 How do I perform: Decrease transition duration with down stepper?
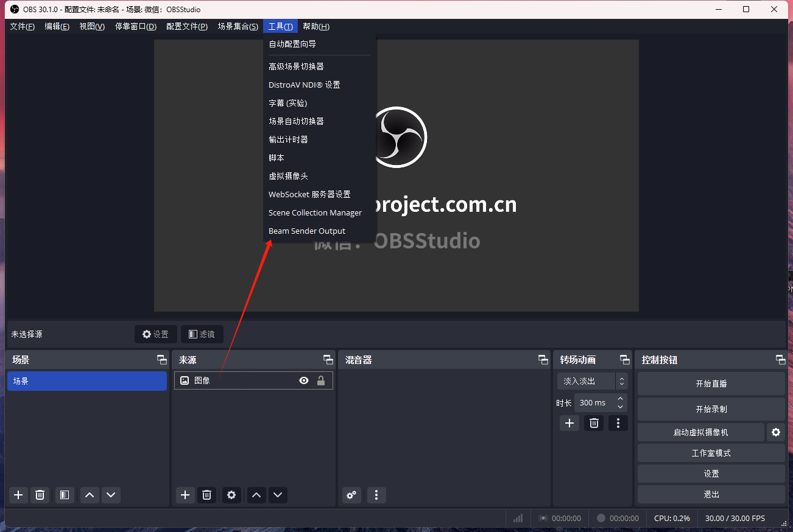click(x=621, y=407)
